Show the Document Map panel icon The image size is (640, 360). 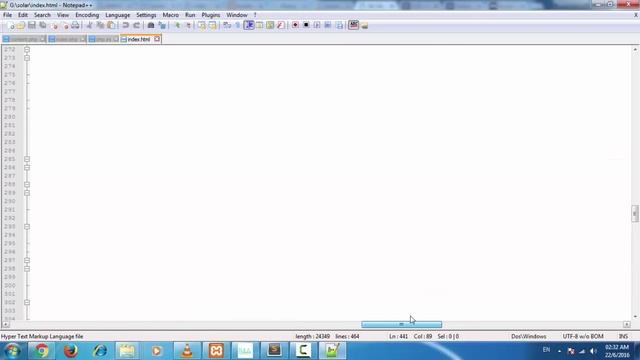270,25
